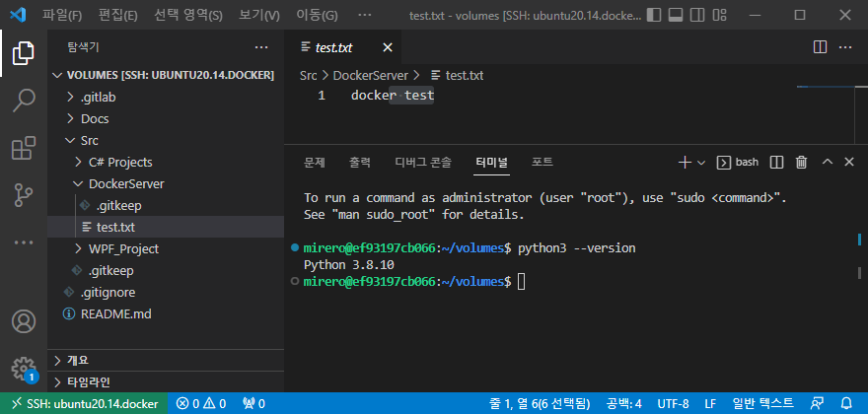Open forwarded ports status item
868x414 pixels.
(x=253, y=403)
